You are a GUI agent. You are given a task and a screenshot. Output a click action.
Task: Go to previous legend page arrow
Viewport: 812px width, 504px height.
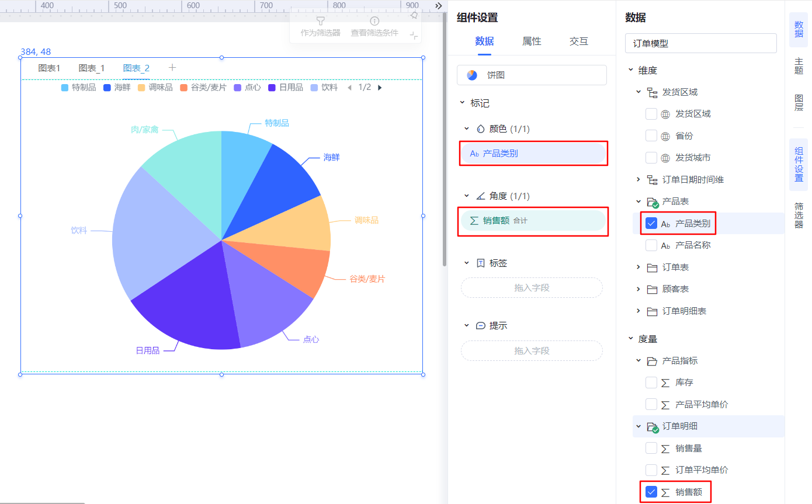pyautogui.click(x=349, y=88)
